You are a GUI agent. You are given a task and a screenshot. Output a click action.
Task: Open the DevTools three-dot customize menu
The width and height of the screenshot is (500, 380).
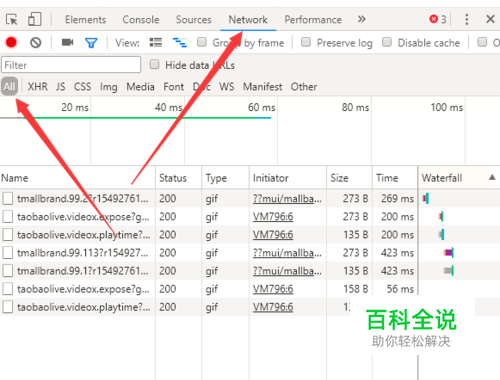[467, 19]
